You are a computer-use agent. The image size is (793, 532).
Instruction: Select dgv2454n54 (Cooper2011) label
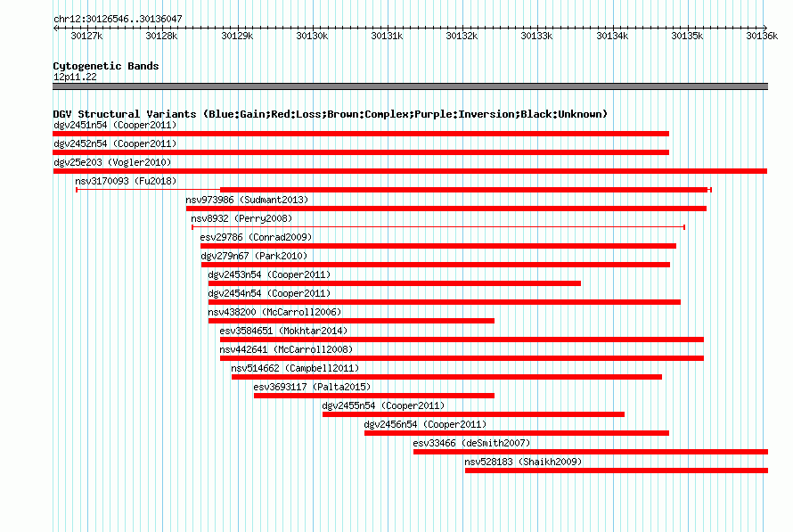(x=269, y=293)
